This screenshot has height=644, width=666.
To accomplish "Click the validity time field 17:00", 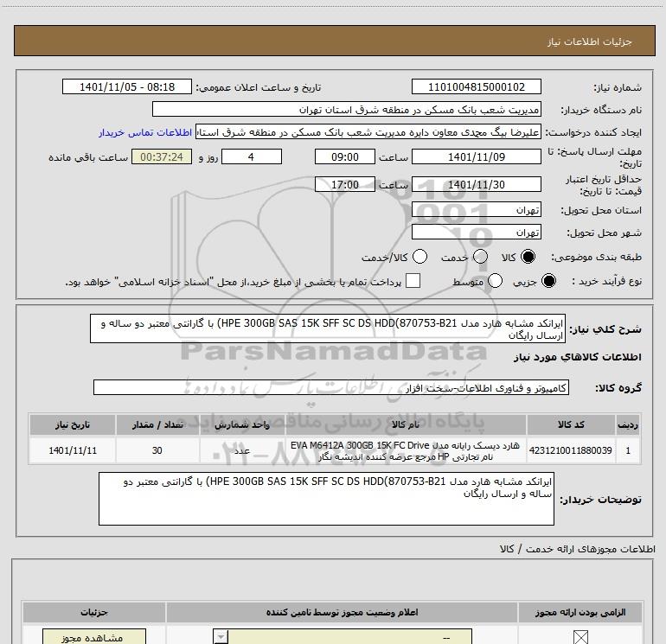I will [345, 185].
